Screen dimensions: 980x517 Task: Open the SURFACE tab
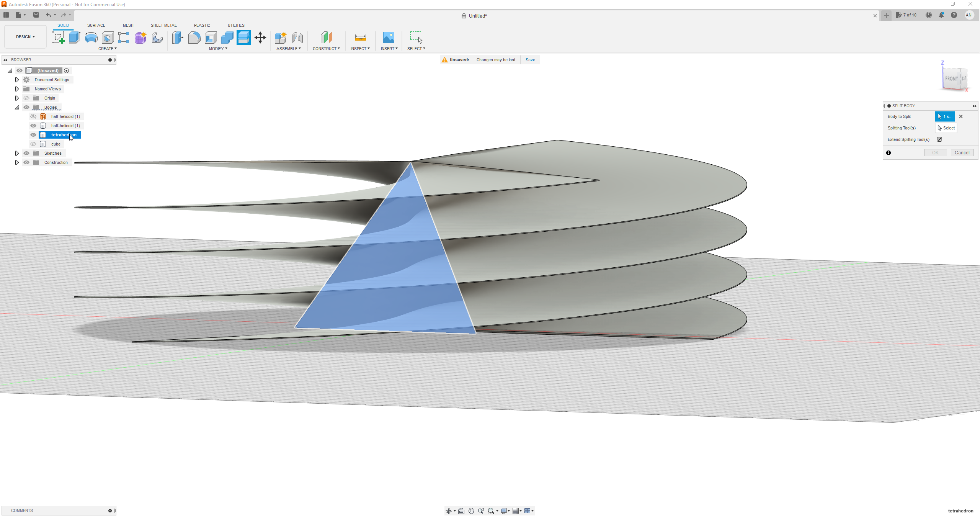pos(96,25)
